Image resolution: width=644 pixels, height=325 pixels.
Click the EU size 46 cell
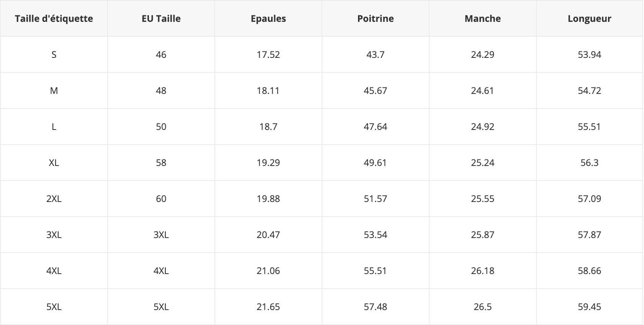[x=161, y=54]
